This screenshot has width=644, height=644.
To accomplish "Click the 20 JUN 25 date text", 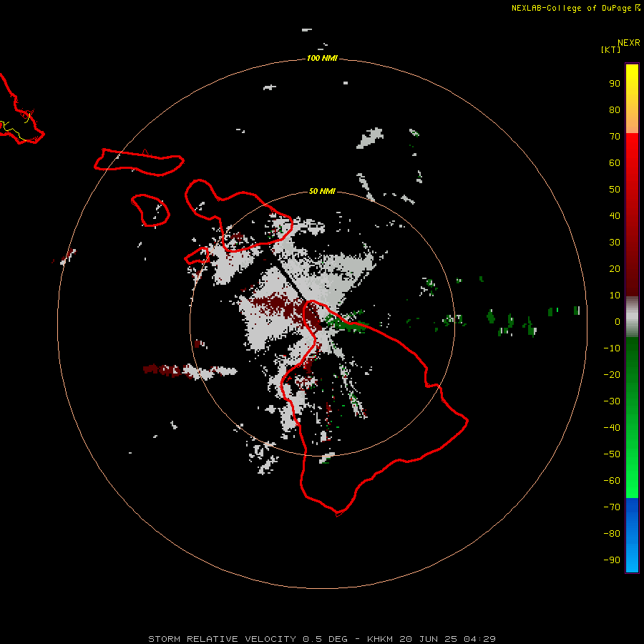I will pos(429,639).
